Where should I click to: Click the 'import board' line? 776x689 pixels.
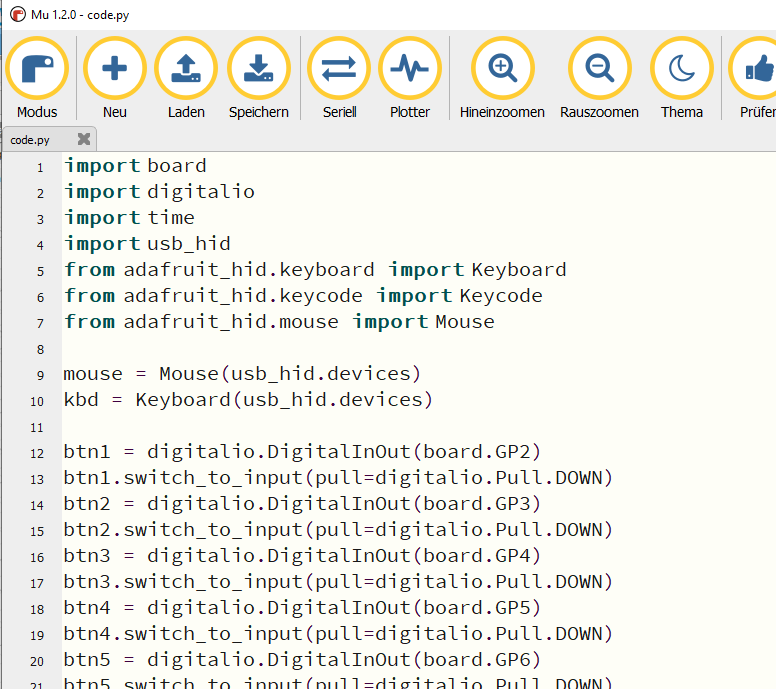(x=135, y=166)
